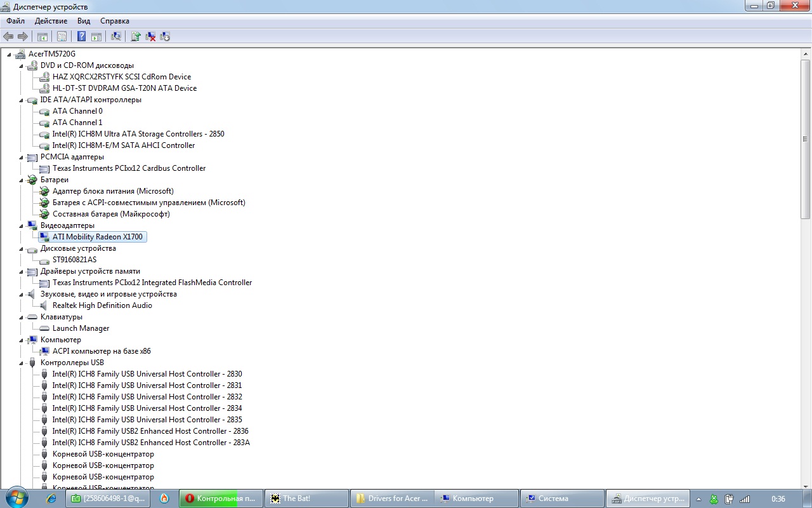Click the Update driver software icon

click(x=136, y=36)
